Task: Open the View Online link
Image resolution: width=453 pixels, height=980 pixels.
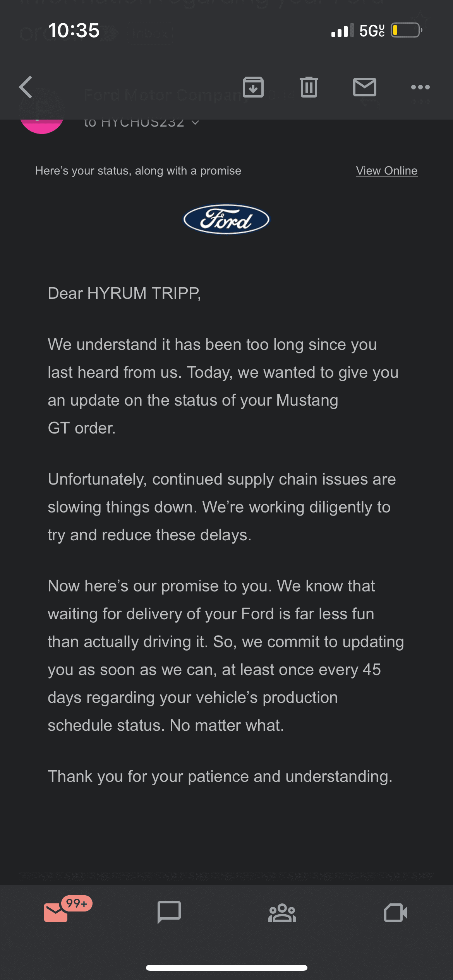Action: pyautogui.click(x=387, y=171)
